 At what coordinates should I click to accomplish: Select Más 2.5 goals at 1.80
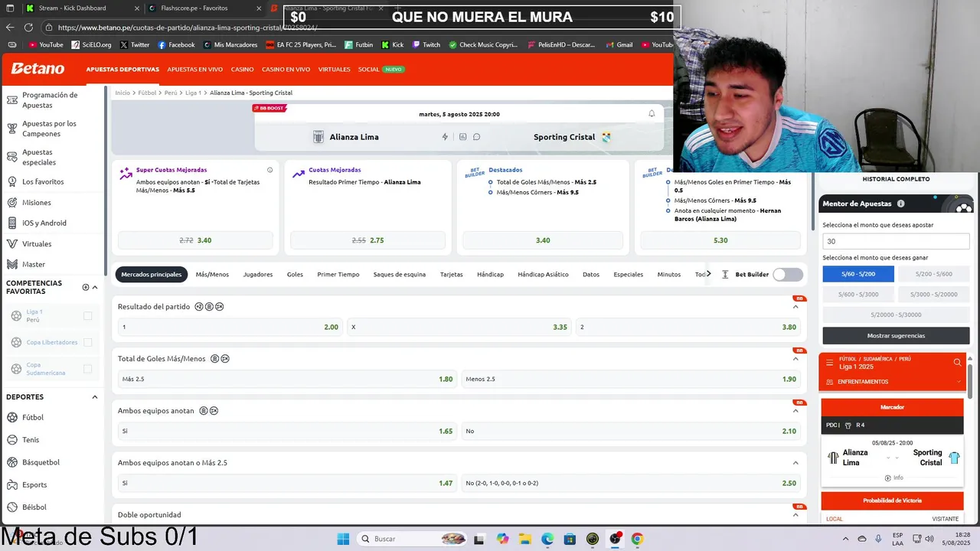coord(287,379)
